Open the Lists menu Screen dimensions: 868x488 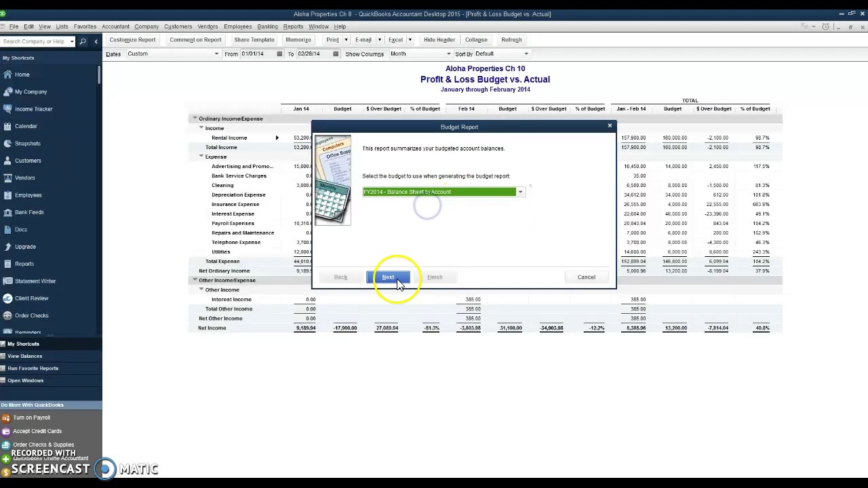click(x=62, y=26)
